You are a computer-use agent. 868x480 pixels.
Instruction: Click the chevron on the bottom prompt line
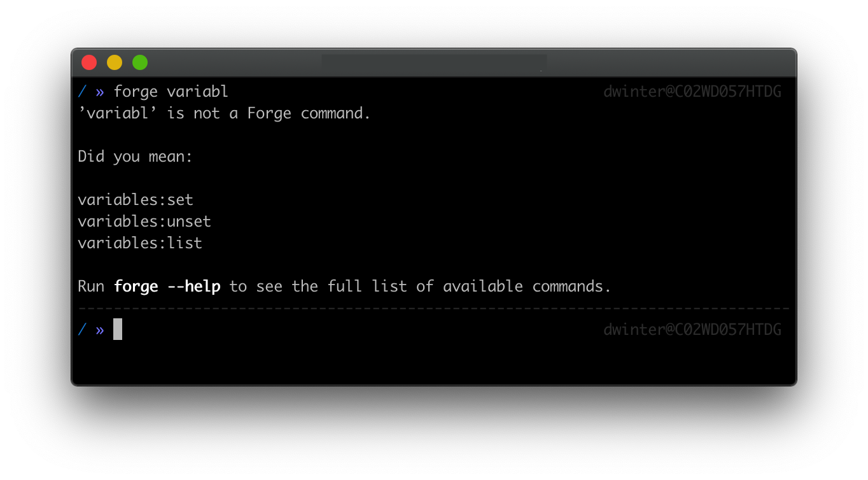coord(99,330)
